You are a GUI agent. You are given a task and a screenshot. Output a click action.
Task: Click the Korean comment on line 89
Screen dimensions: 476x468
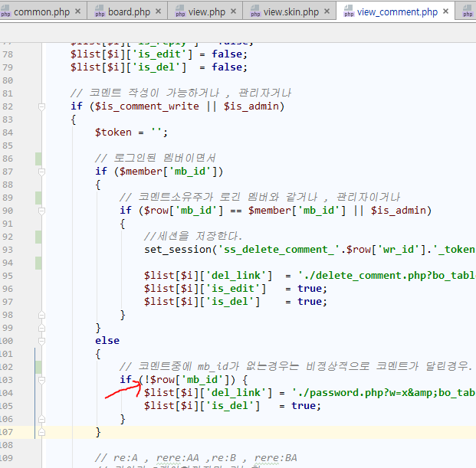(260, 198)
